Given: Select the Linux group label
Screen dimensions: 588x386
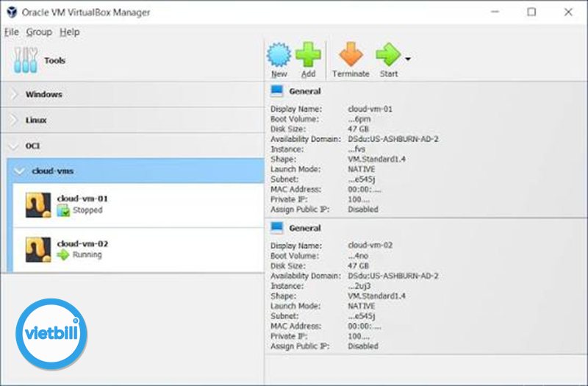Looking at the screenshot, I should pyautogui.click(x=36, y=120).
